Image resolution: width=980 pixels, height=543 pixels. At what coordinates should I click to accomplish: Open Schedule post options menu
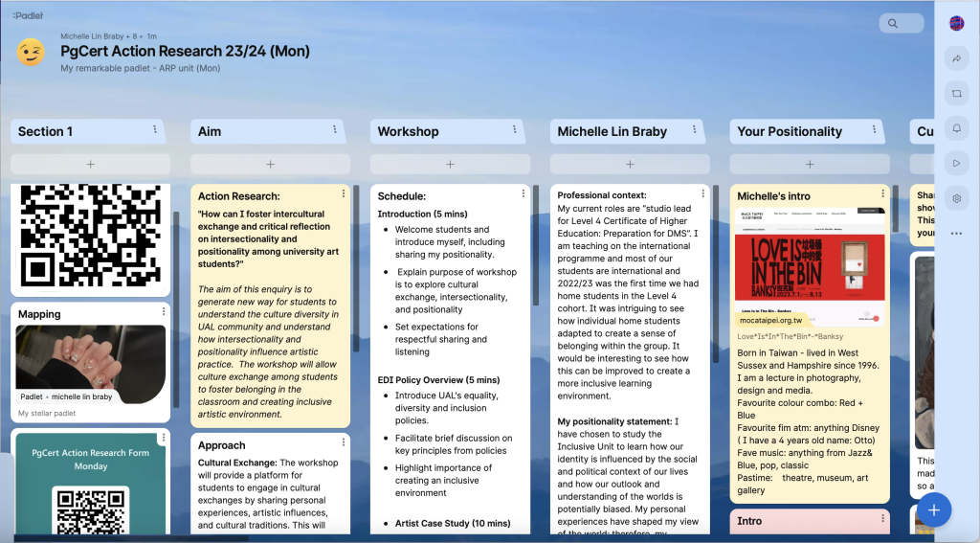tap(523, 193)
